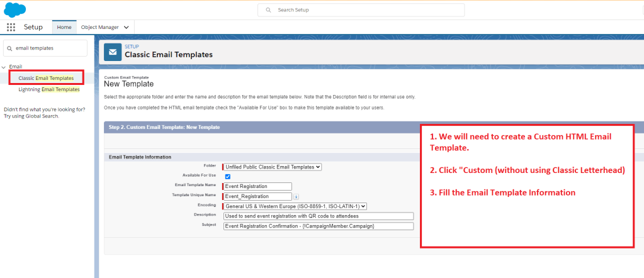Viewport: 644px width, 278px height.
Task: Click the Quick Find search icon
Action: 9,48
